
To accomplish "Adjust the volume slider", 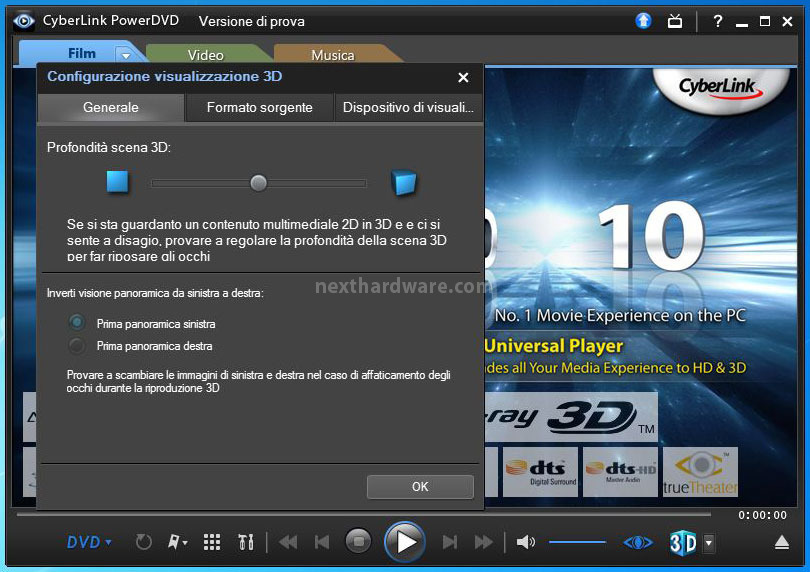I will point(577,542).
